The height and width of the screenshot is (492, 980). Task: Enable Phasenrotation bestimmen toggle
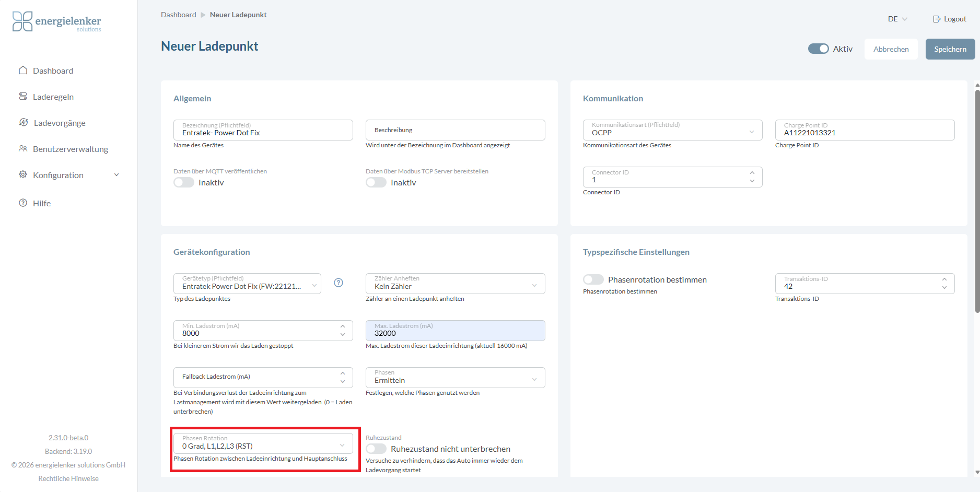(593, 279)
